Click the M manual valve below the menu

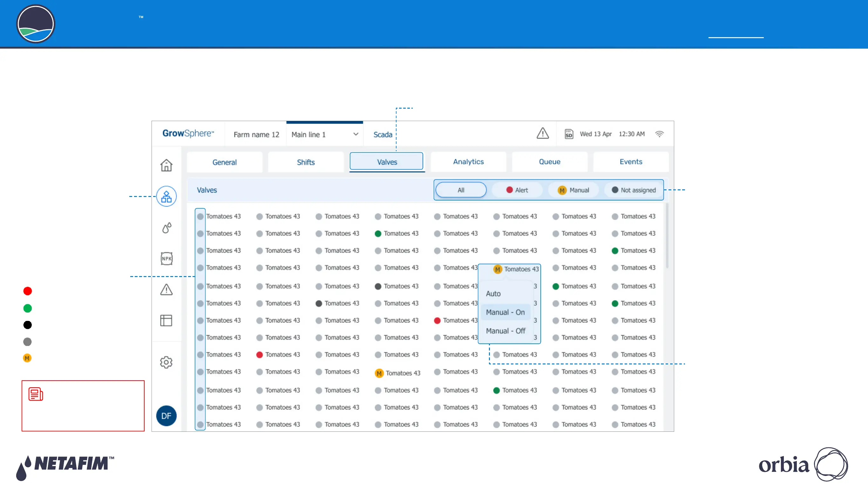point(379,373)
